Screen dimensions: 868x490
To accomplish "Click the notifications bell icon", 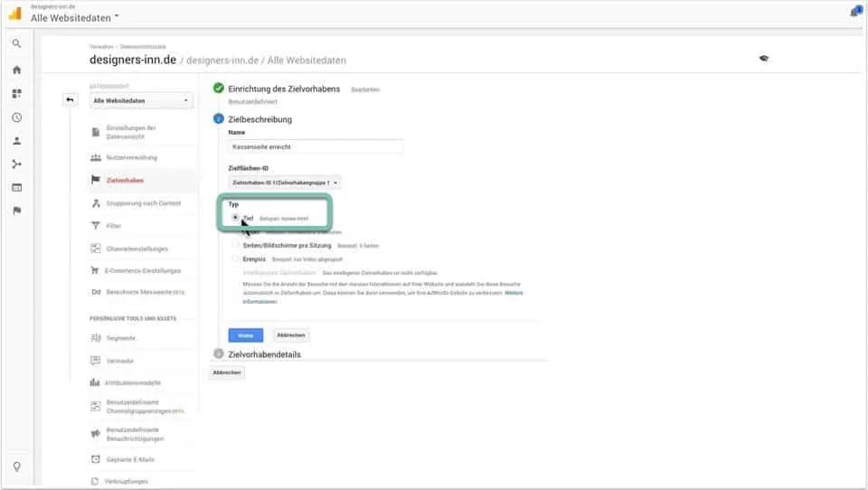I will pos(854,12).
